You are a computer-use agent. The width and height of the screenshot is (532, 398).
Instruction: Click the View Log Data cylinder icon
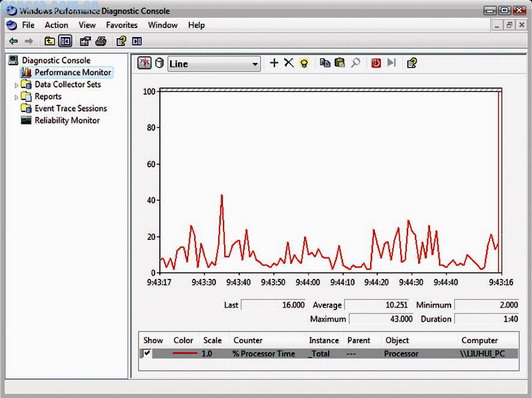pyautogui.click(x=159, y=63)
